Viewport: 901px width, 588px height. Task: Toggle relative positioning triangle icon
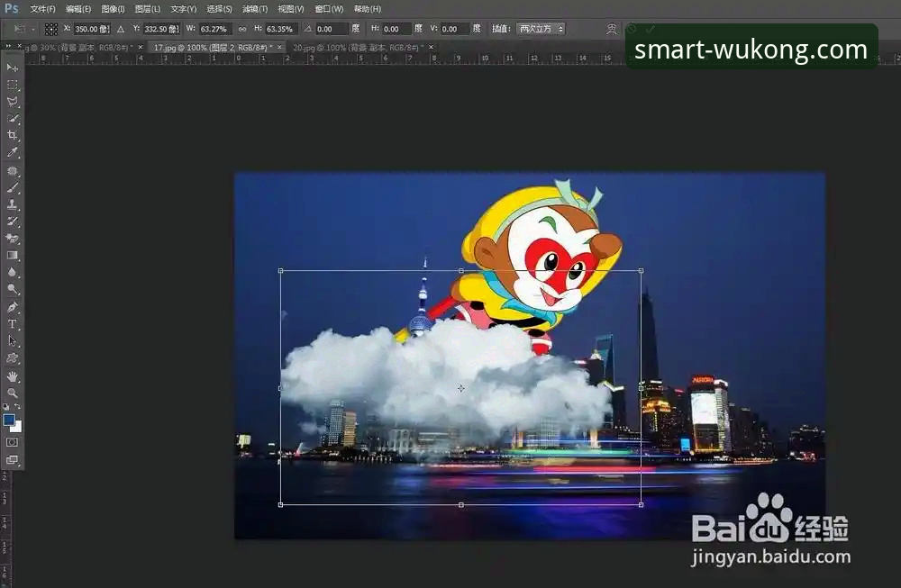(x=121, y=29)
